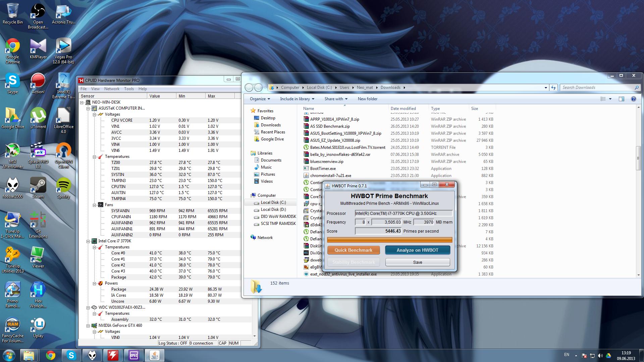644x362 pixels.
Task: Launch µTorrent from the desktop
Action: [x=38, y=118]
